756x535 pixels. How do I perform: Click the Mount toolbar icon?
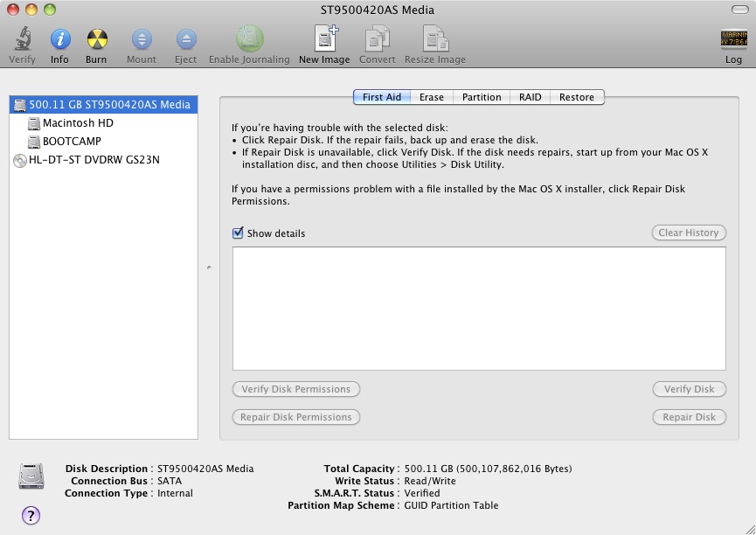(142, 39)
